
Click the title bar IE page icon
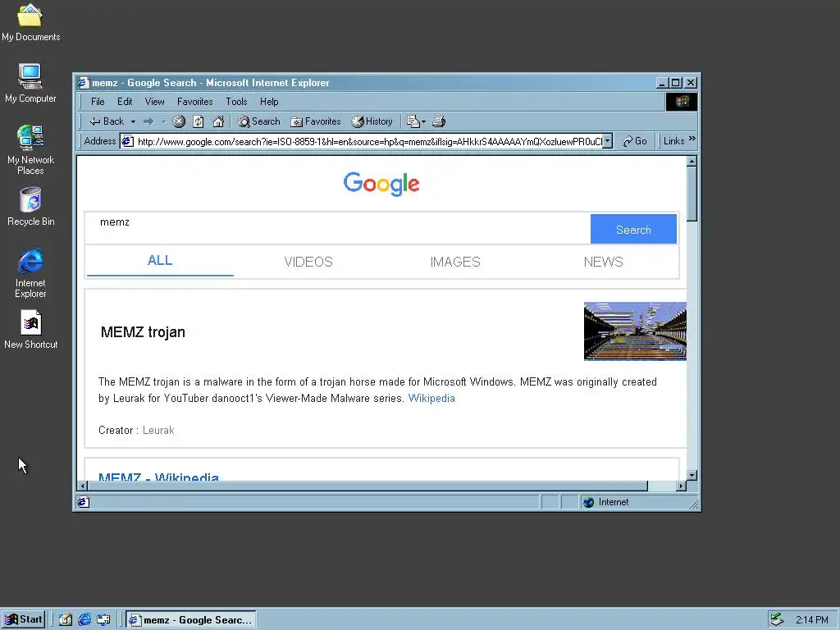[x=83, y=83]
